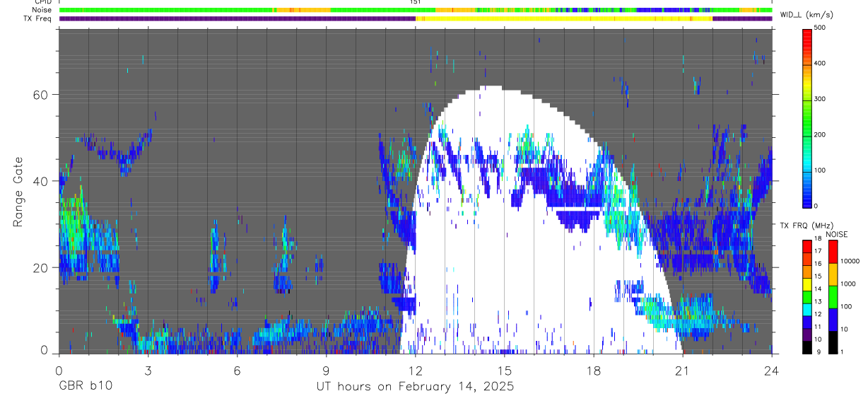The height and width of the screenshot is (401, 868).
Task: Click 'UT hours on February 14, 2025' axis title
Action: point(415,386)
